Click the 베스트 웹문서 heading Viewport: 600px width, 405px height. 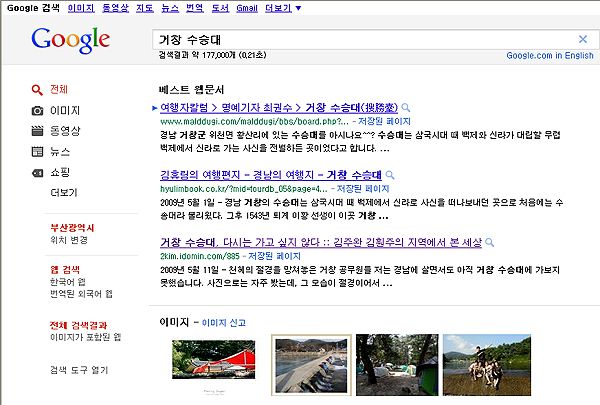tap(191, 90)
